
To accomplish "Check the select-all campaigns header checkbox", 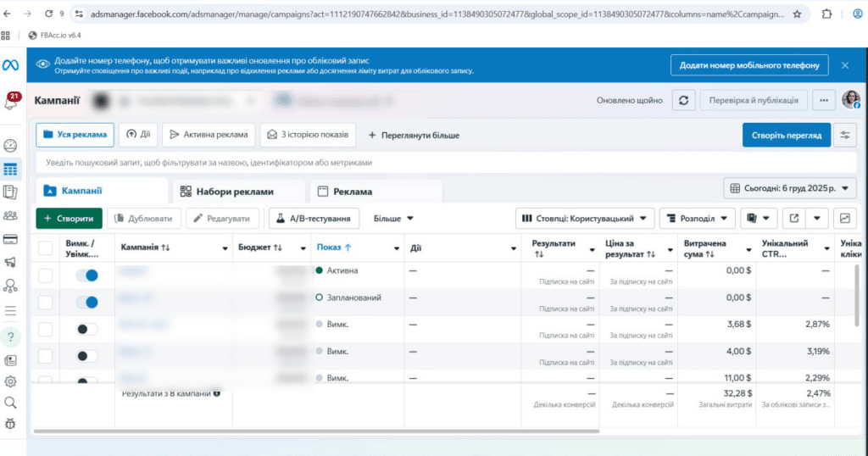I will pyautogui.click(x=46, y=247).
